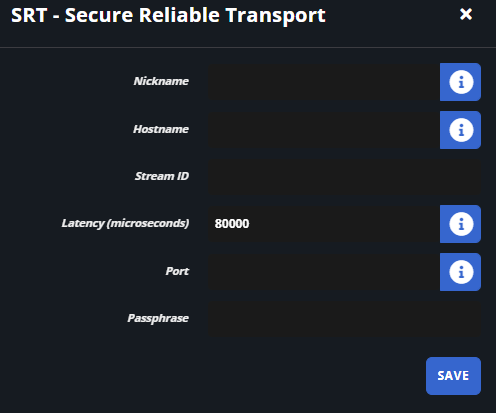Click into the Hostname text box
This screenshot has width=496, height=413.
(x=324, y=130)
